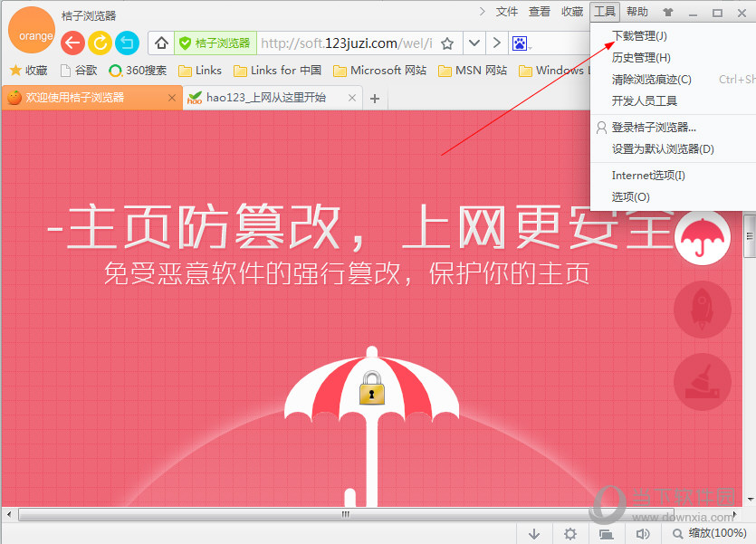Click the orange user avatar
The width and height of the screenshot is (756, 544).
[x=32, y=32]
